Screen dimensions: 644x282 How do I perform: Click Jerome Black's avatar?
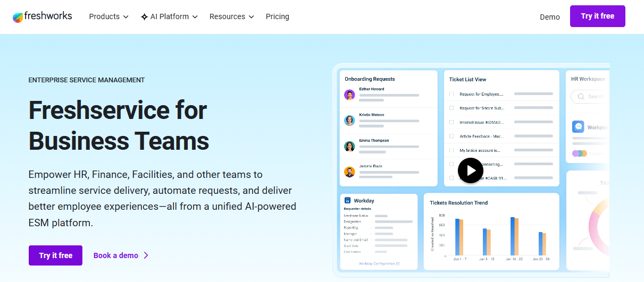click(x=349, y=172)
